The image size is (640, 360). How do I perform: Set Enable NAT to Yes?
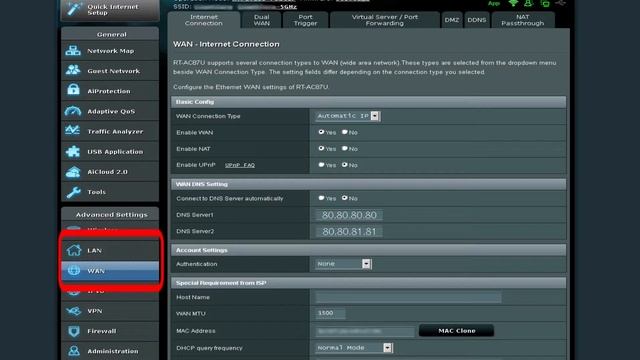[x=321, y=148]
